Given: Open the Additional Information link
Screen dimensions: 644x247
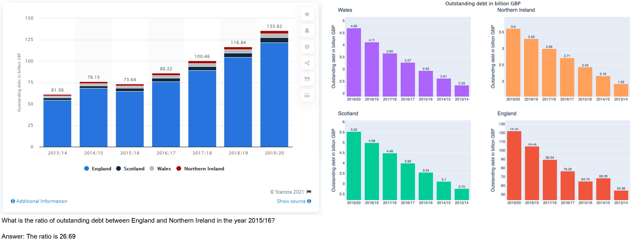Looking at the screenshot, I should 41,201.
